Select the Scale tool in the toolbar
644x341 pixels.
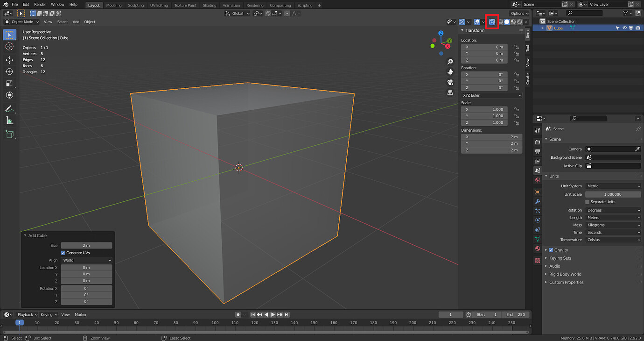click(9, 83)
